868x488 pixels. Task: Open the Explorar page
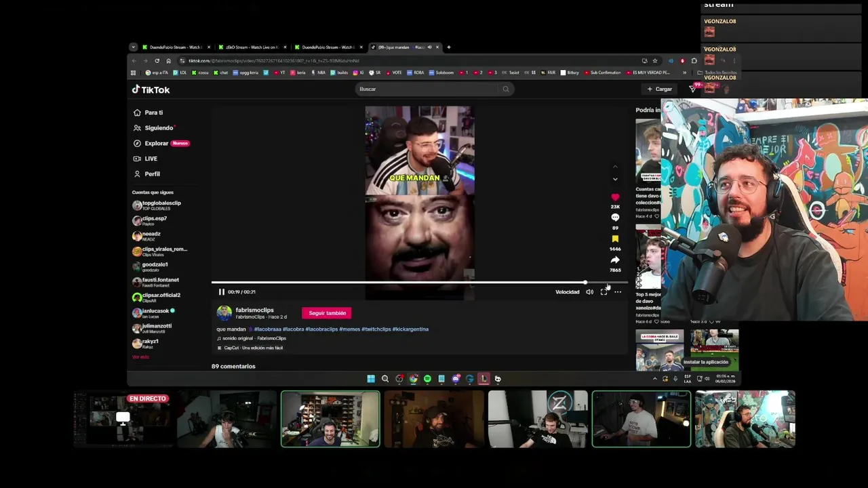coord(161,143)
